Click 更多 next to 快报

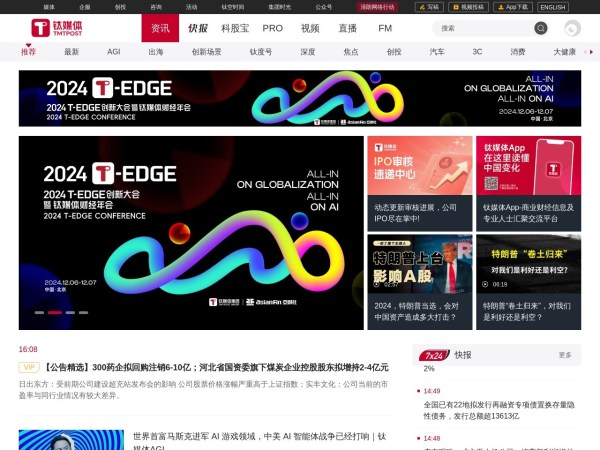pyautogui.click(x=565, y=355)
